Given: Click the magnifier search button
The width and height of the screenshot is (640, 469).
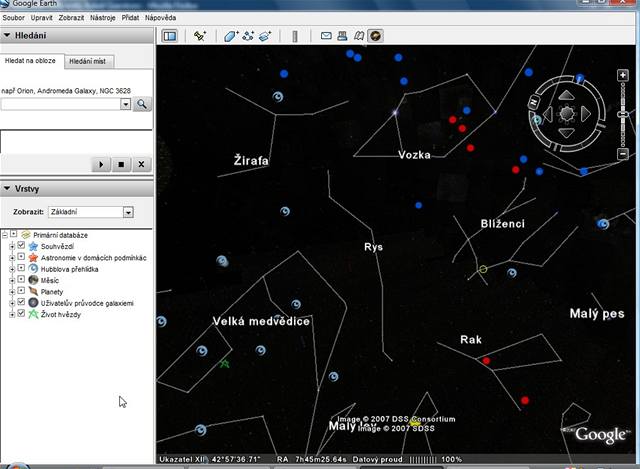Looking at the screenshot, I should tap(142, 104).
